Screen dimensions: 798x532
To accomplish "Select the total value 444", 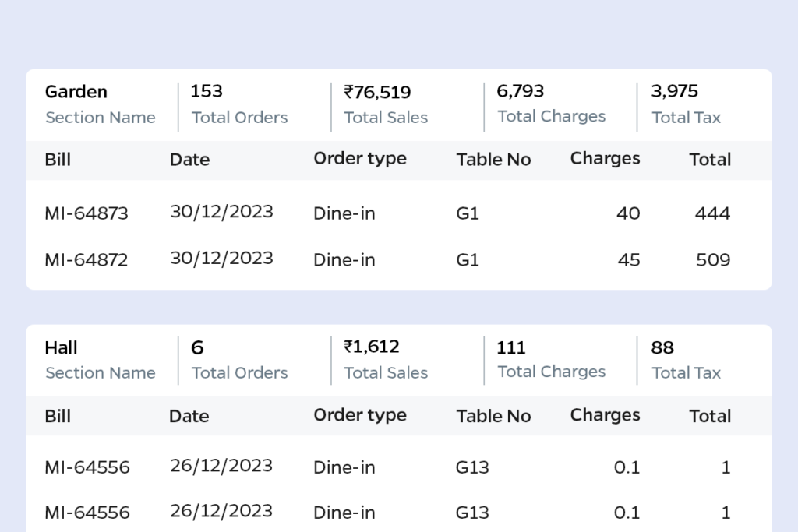I will 712,213.
